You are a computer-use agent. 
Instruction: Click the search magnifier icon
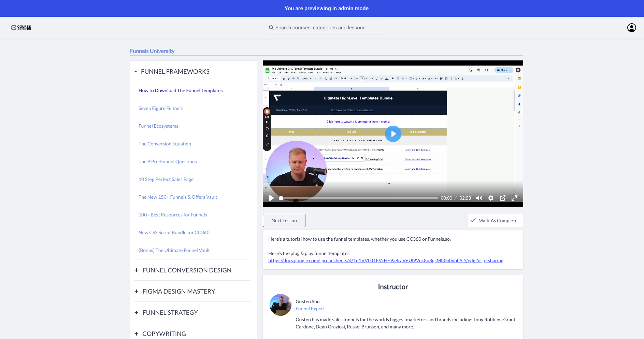click(271, 27)
